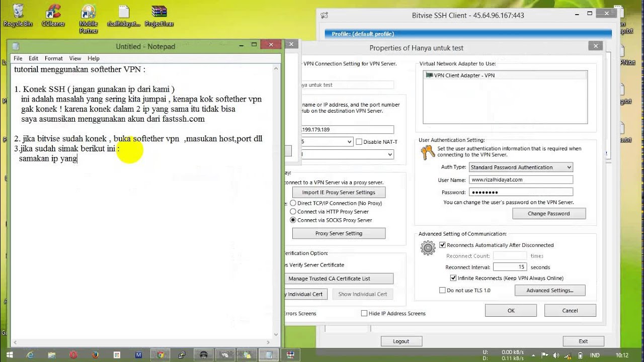Open Recycle Bin desktop icon
This screenshot has height=362, width=644.
click(x=18, y=15)
